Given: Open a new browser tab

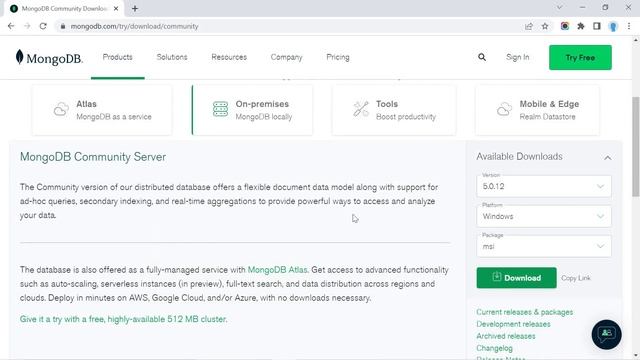Looking at the screenshot, I should coord(135,8).
